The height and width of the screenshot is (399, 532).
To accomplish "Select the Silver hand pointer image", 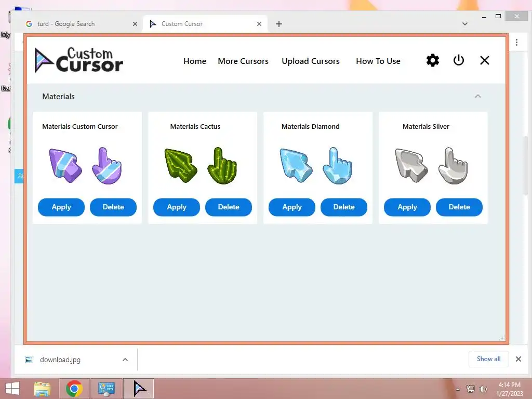I will coord(453,166).
